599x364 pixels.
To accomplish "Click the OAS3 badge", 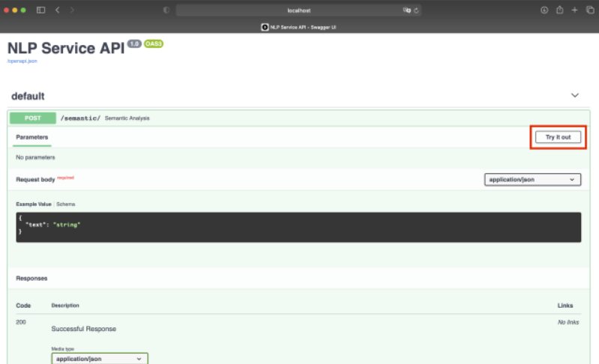I will (154, 44).
